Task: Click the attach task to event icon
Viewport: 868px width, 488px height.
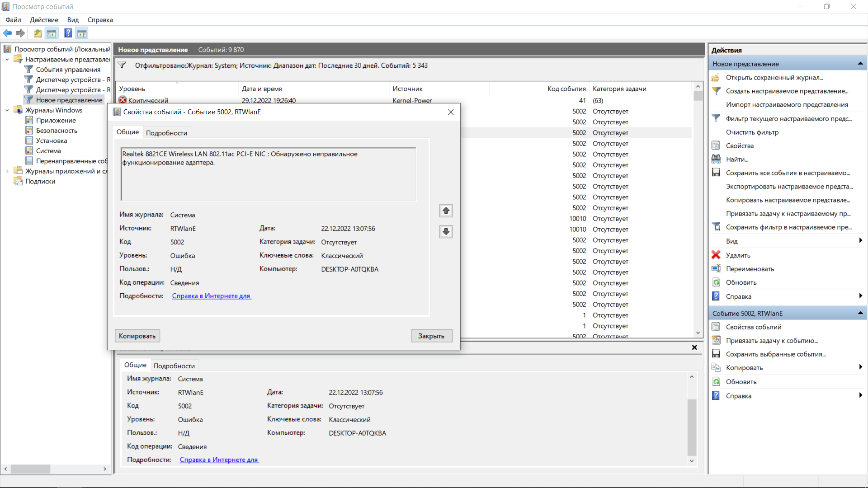Action: pos(716,340)
